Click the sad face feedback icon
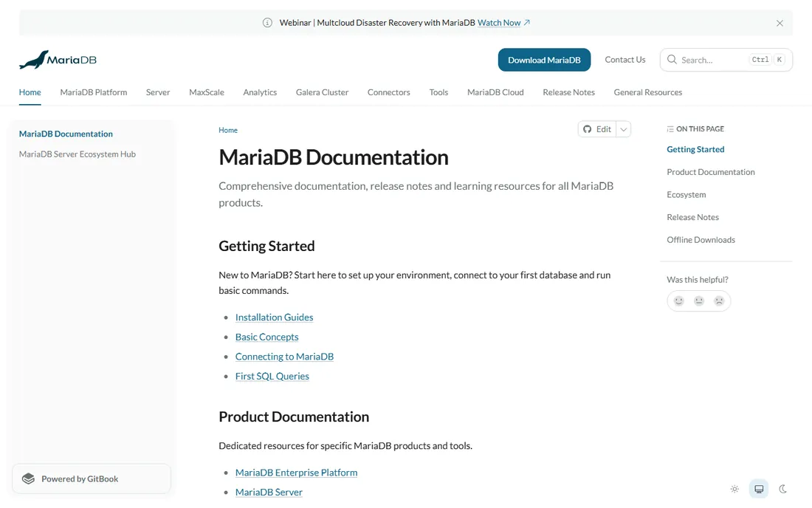The image size is (812, 508). point(719,301)
